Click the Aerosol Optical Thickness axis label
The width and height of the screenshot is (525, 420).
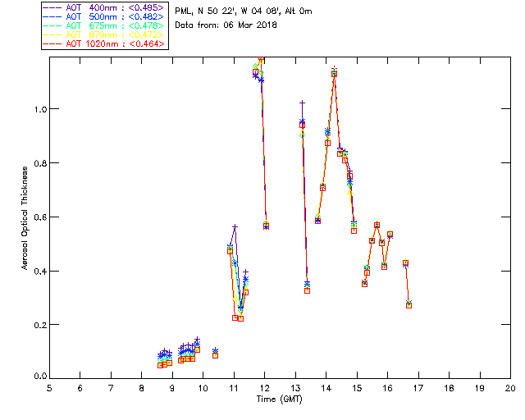tap(25, 218)
